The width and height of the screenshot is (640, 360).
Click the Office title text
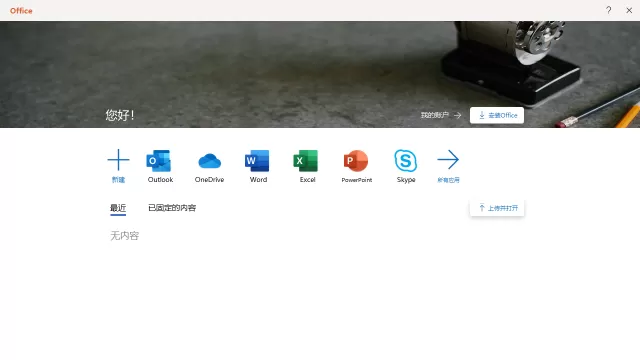pos(21,11)
